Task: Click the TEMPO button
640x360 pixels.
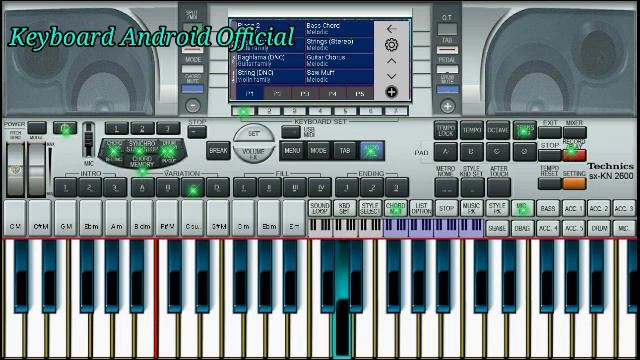Action: click(x=472, y=131)
